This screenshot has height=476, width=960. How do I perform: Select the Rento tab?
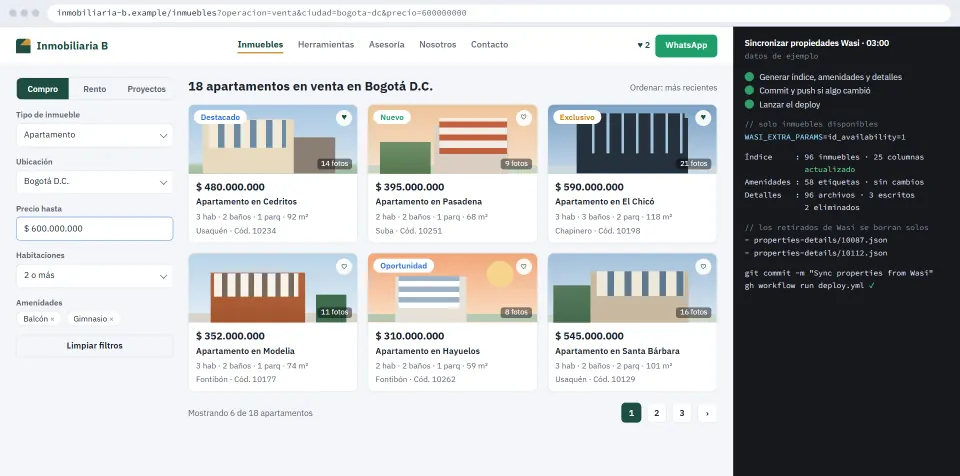pyautogui.click(x=95, y=89)
